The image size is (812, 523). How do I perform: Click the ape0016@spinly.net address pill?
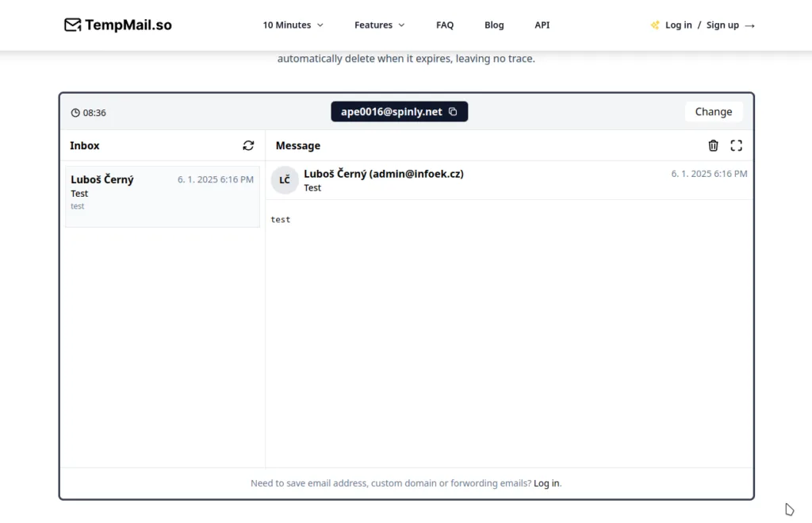(391, 112)
